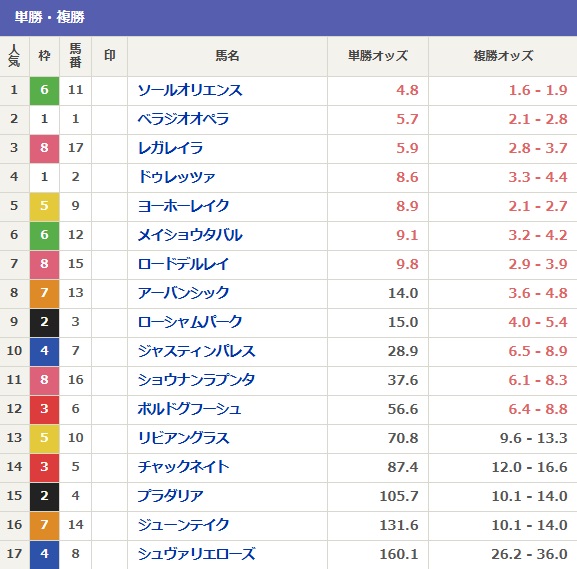Open horse link ソールオリエンス
This screenshot has width=577, height=569.
tap(190, 90)
